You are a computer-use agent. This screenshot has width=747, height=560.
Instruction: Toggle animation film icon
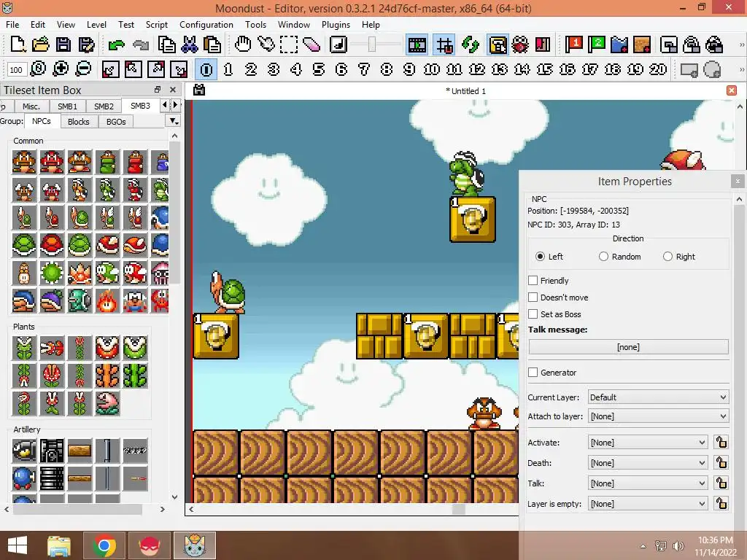417,45
